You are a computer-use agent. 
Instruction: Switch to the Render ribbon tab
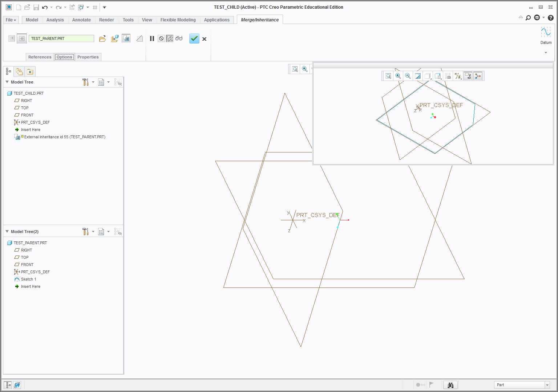106,20
